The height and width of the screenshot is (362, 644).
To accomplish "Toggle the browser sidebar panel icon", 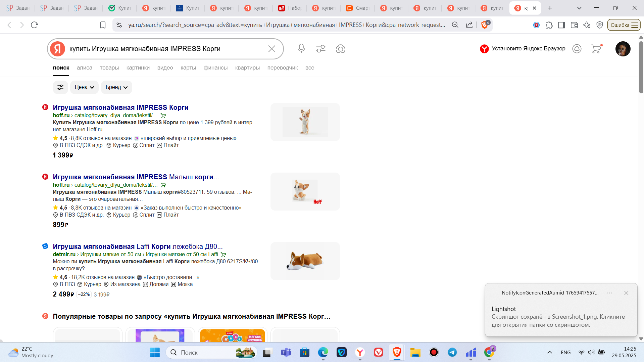I will click(561, 25).
